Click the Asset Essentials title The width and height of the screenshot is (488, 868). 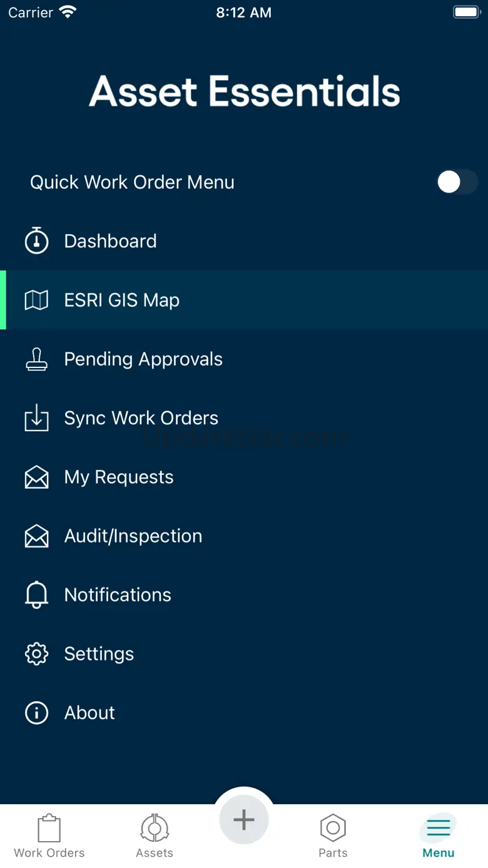click(x=245, y=91)
